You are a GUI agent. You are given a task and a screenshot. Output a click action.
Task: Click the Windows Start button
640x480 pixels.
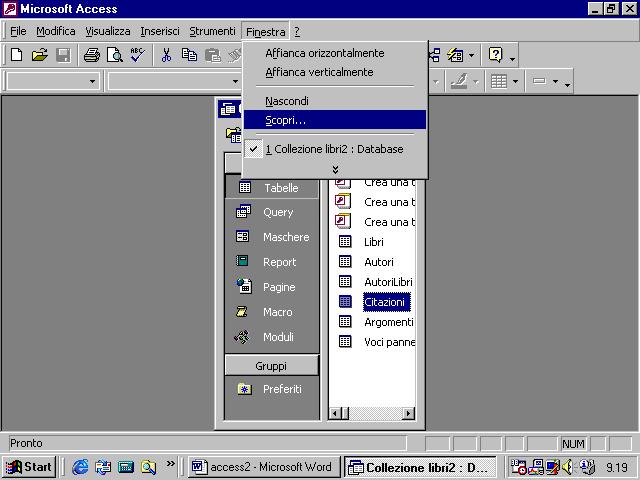pos(29,467)
